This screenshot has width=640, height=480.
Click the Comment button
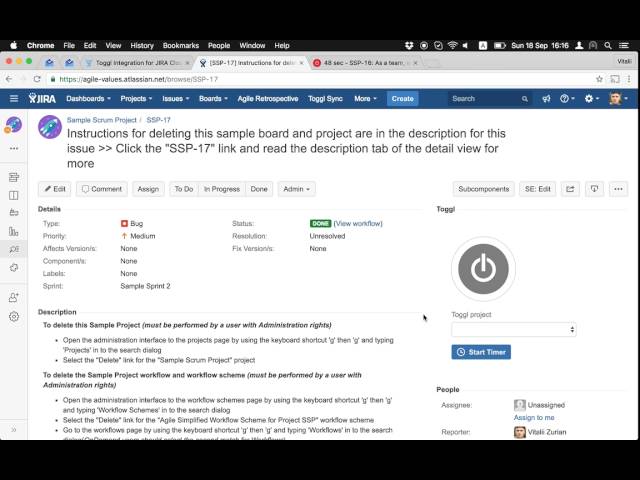point(102,189)
